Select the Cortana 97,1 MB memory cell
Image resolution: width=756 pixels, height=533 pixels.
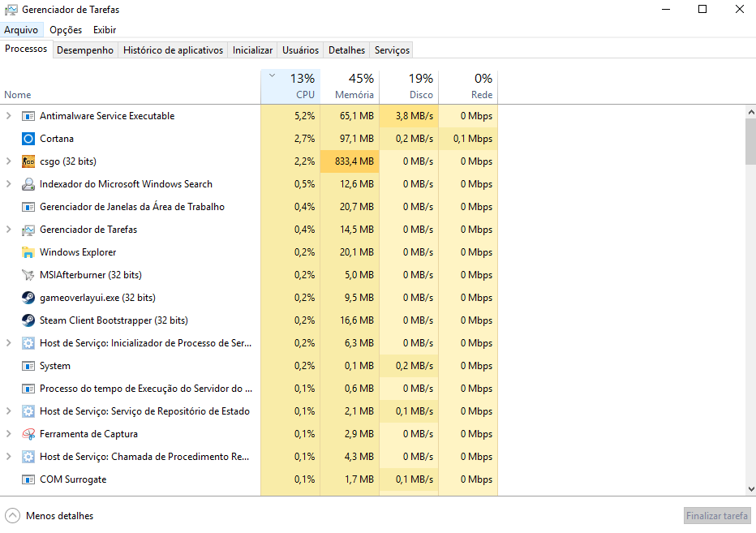[x=350, y=139]
